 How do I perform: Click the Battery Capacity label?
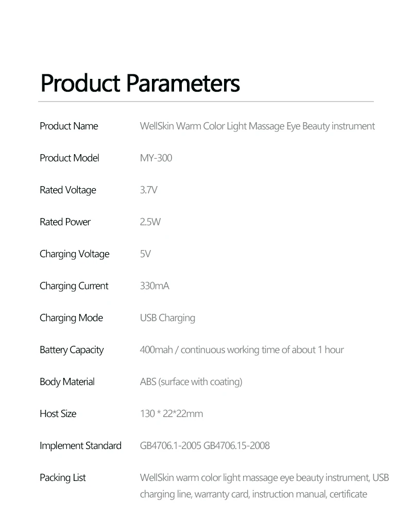[72, 350]
